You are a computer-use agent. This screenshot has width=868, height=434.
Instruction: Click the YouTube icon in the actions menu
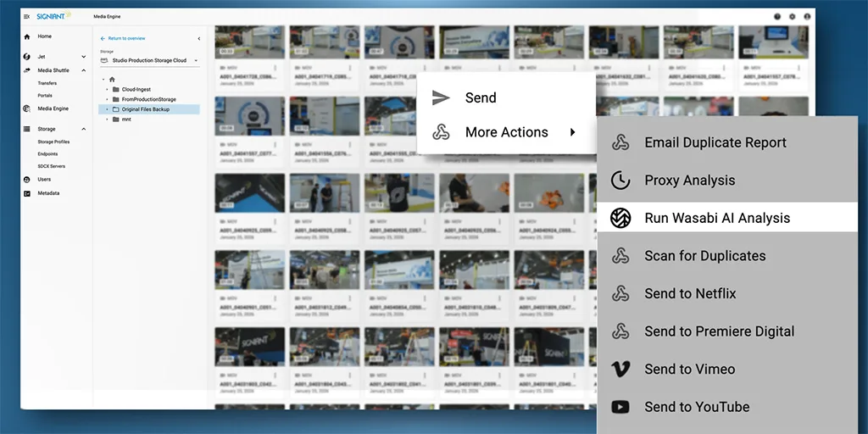[620, 407]
